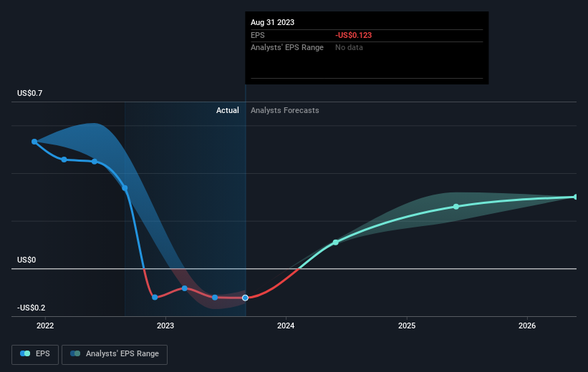Click the 2025 x-axis label

407,325
